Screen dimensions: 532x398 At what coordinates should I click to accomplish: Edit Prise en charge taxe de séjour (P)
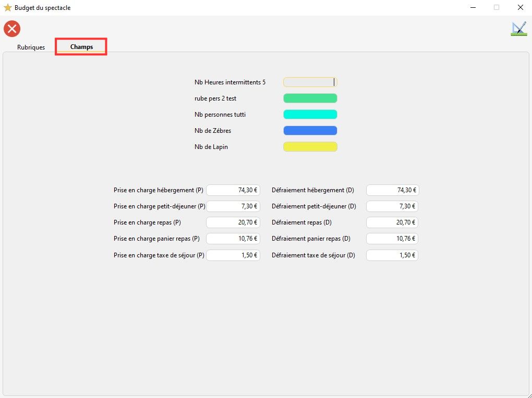tap(233, 256)
